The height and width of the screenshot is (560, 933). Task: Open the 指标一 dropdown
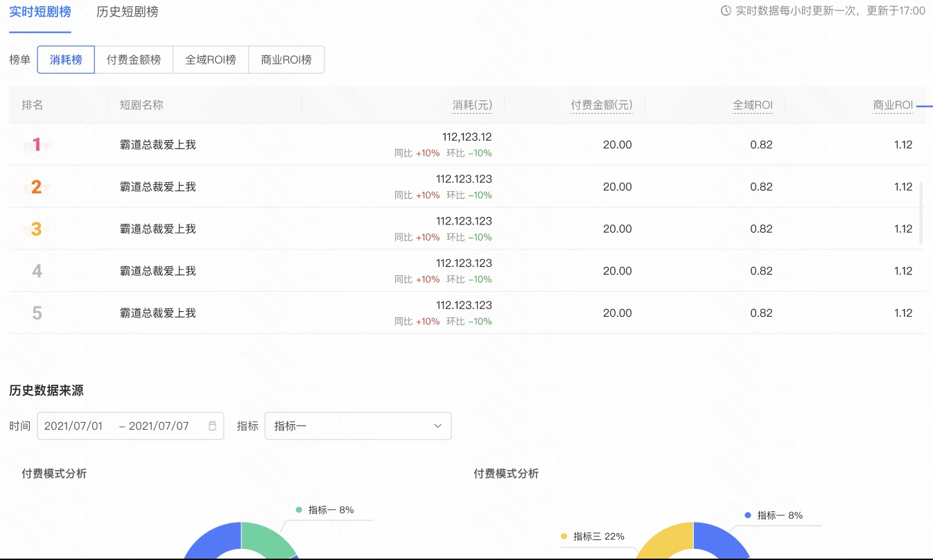coord(358,426)
